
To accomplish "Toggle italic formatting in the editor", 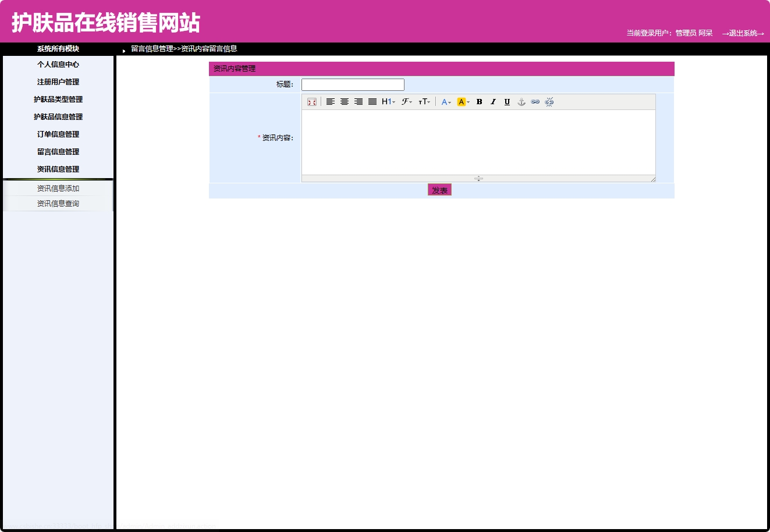I will 493,101.
